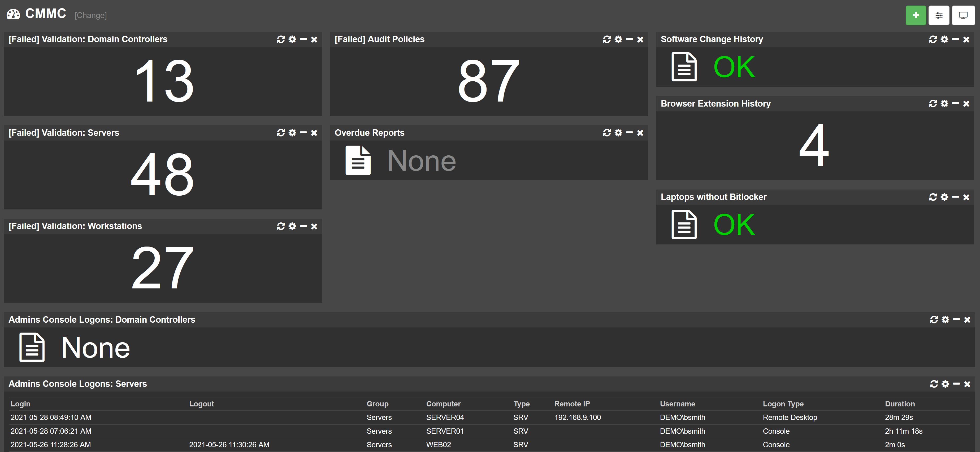Click the [Change] dashboard link

click(90, 15)
